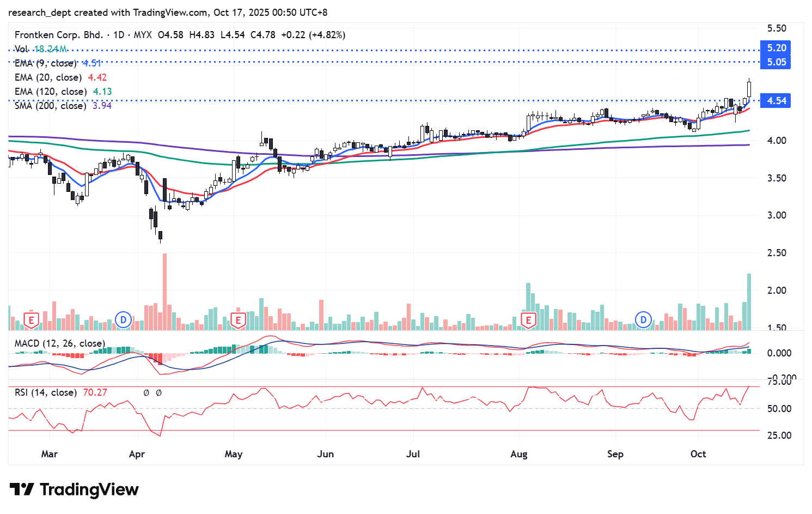Open the earnings E marker near May
Image resolution: width=812 pixels, height=514 pixels.
(x=237, y=320)
